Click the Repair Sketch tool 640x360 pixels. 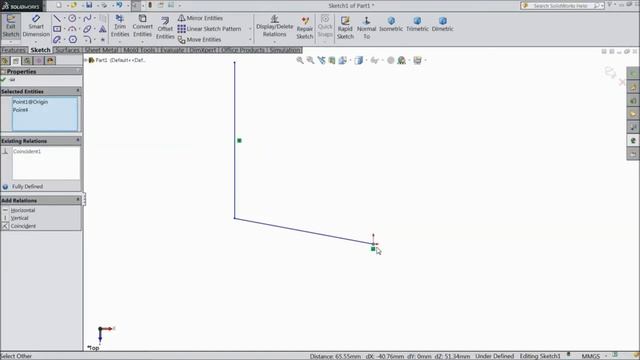click(304, 28)
